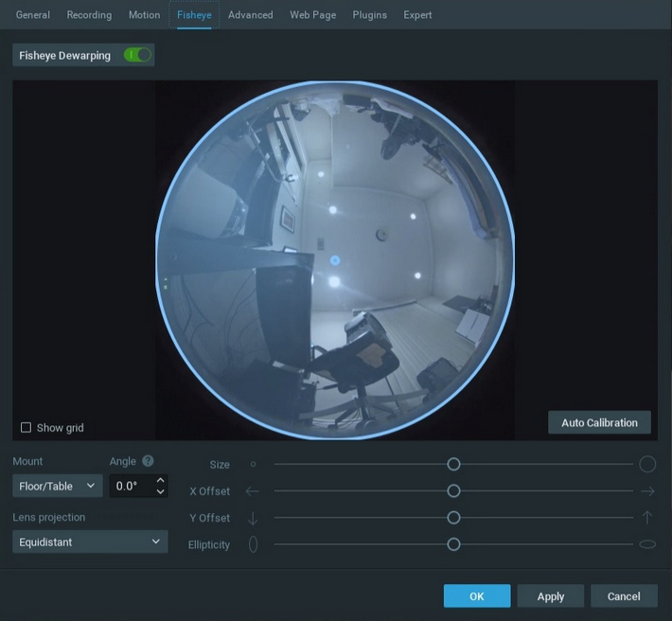Open the Plugins tab

369,15
